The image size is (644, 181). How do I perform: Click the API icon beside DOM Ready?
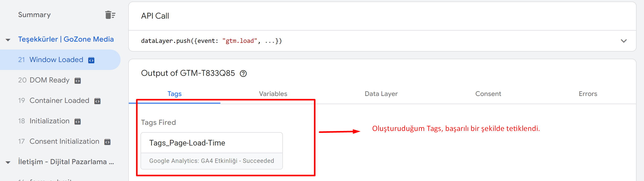pos(78,81)
